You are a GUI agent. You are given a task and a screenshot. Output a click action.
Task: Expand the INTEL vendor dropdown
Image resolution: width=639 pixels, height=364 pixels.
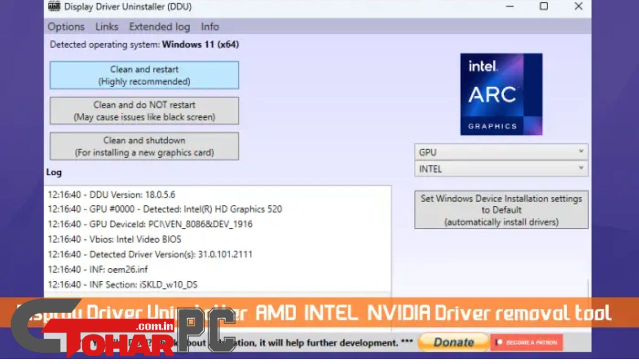click(x=501, y=169)
